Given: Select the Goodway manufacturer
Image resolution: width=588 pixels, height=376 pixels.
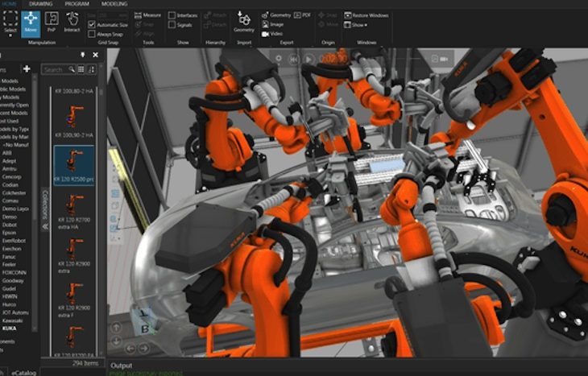Looking at the screenshot, I should [13, 280].
